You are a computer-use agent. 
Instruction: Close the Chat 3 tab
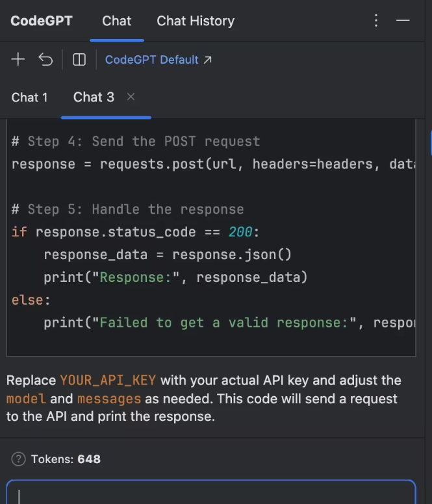131,97
